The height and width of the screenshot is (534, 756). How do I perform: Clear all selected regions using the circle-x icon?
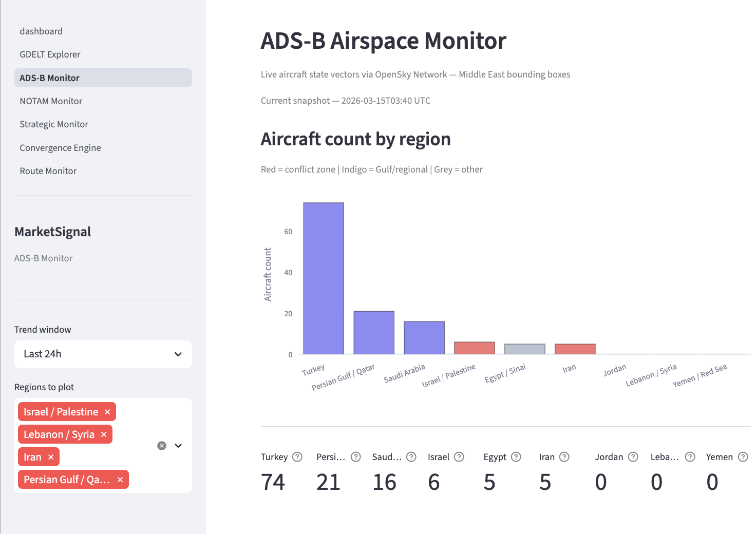pyautogui.click(x=162, y=445)
